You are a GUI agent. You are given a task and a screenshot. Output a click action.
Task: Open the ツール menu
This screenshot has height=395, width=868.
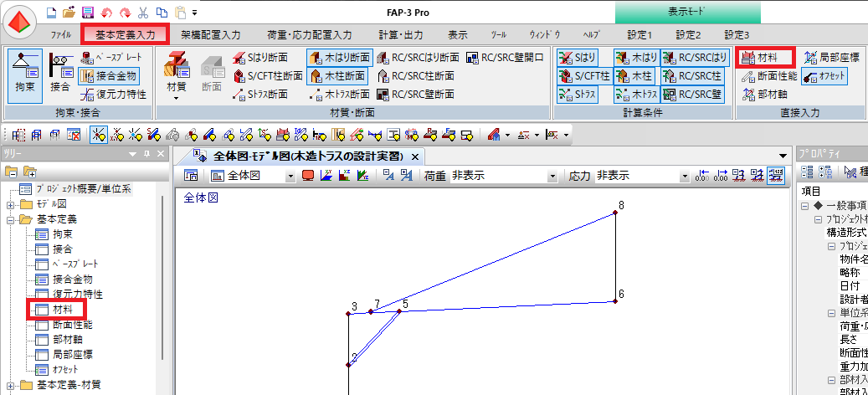coord(498,35)
